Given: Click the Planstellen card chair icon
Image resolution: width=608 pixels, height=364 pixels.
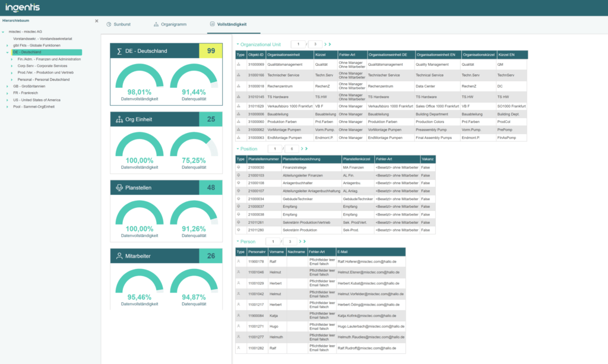Looking at the screenshot, I should [x=119, y=188].
